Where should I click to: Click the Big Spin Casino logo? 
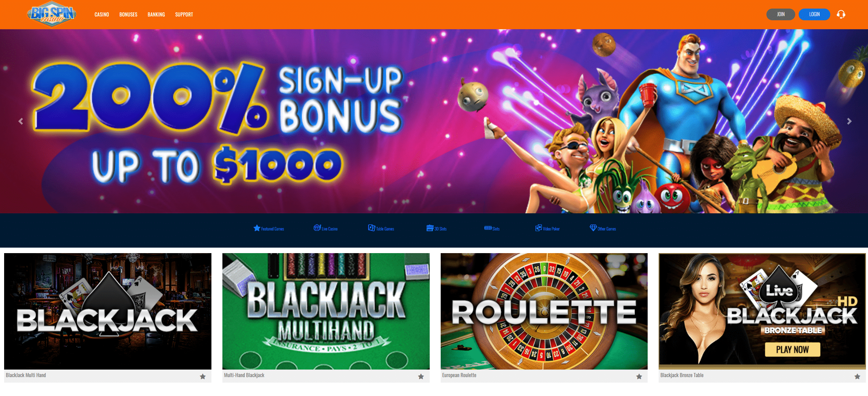coord(51,14)
